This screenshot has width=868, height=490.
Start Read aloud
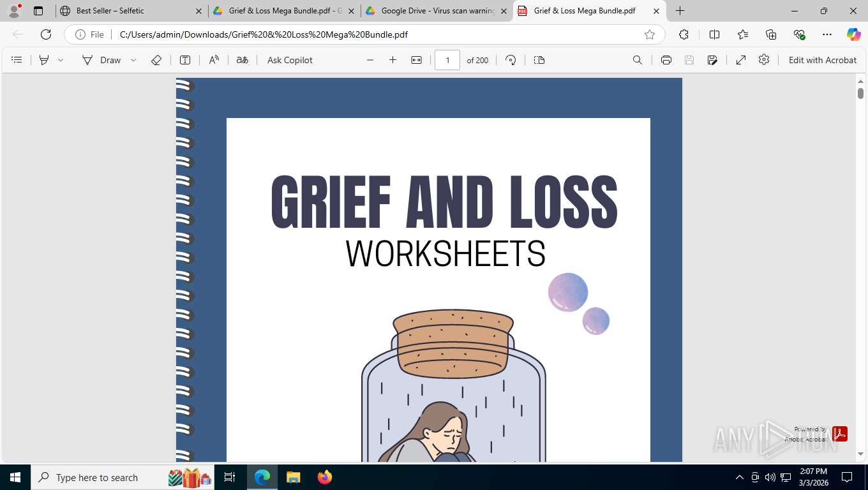pos(214,60)
